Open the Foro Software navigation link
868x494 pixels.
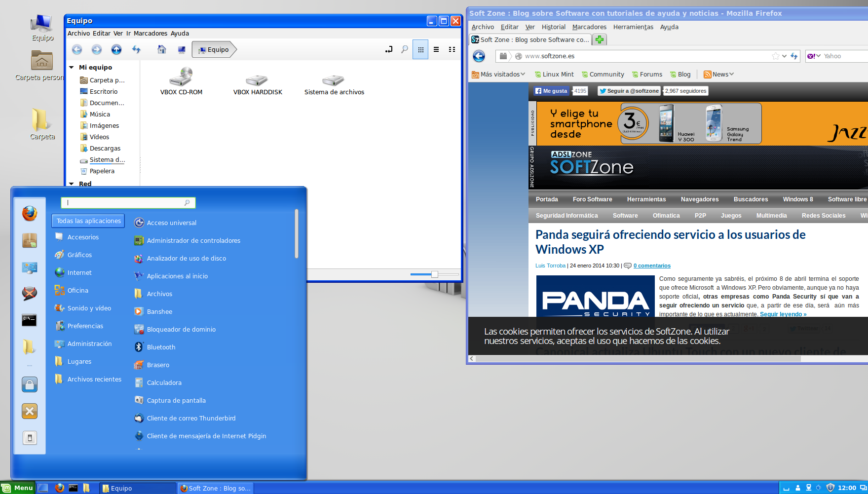(x=592, y=199)
